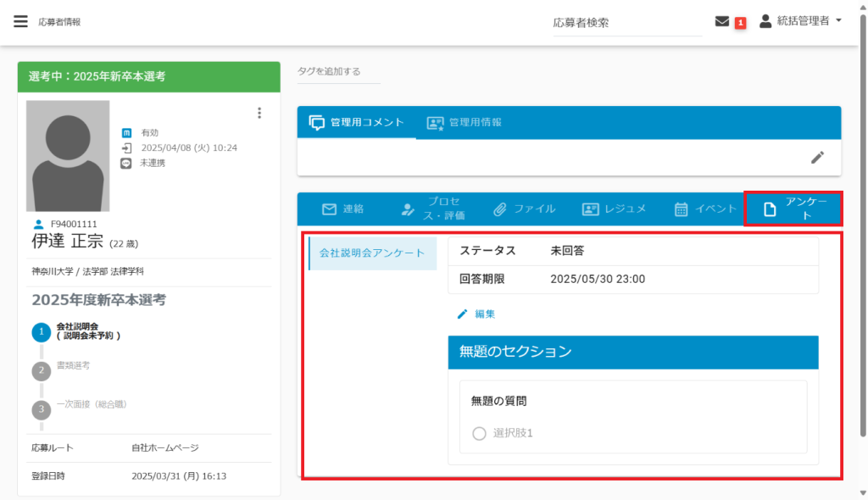Open the three-dot menu beside applicant photo

[259, 113]
